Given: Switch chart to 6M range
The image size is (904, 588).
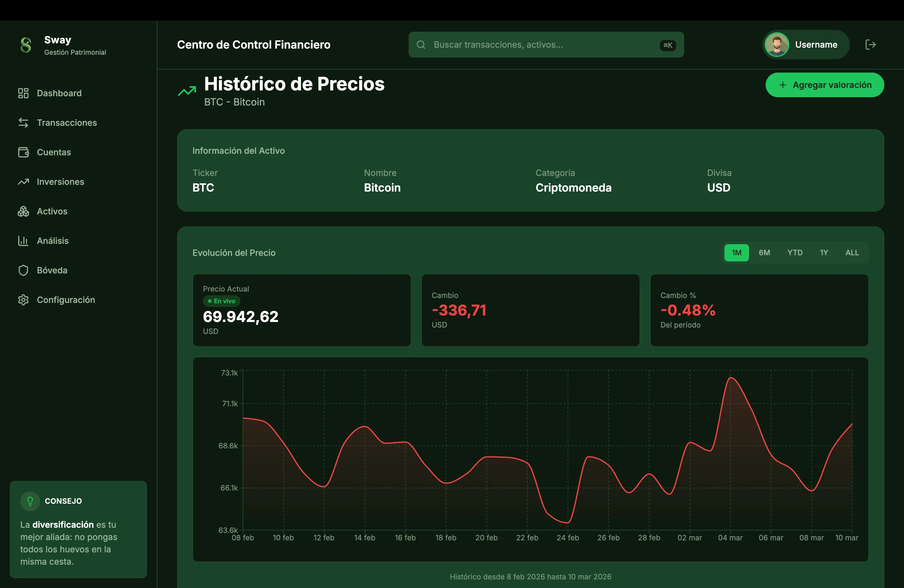Looking at the screenshot, I should click(x=764, y=252).
